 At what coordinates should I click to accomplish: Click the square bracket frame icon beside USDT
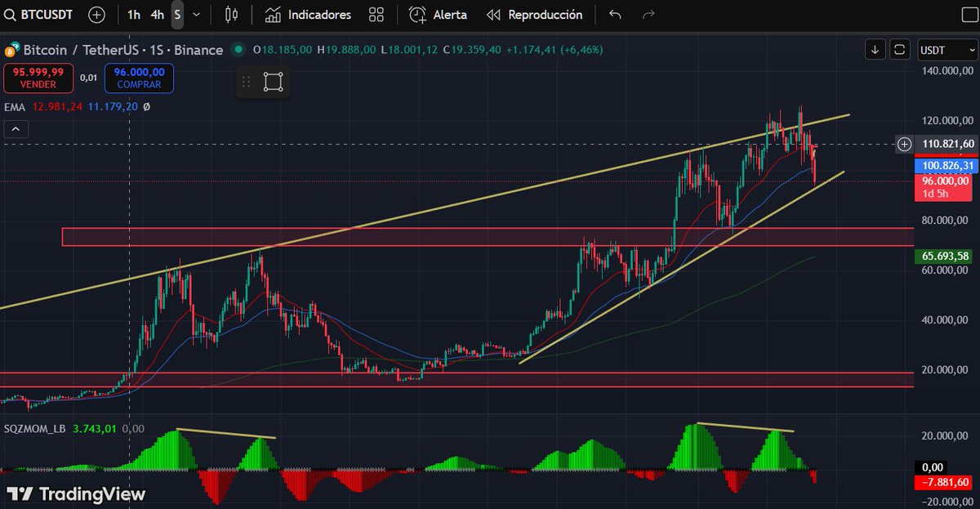pos(899,50)
